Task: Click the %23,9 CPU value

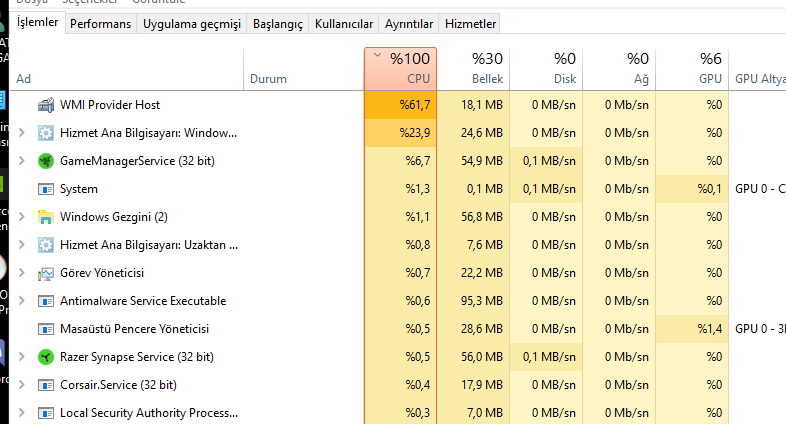Action: (x=415, y=133)
